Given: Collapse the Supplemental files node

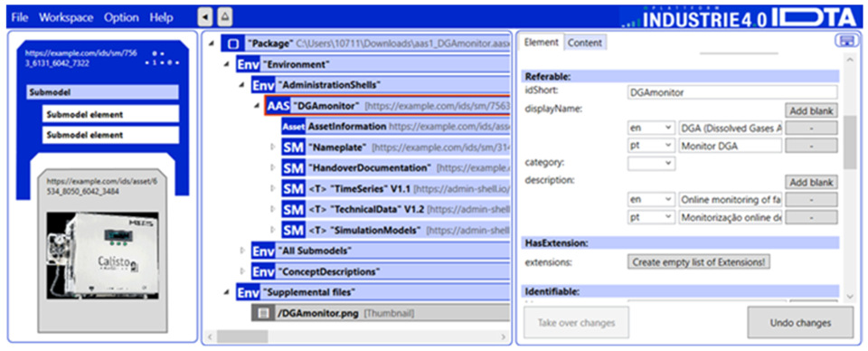Looking at the screenshot, I should point(226,292).
